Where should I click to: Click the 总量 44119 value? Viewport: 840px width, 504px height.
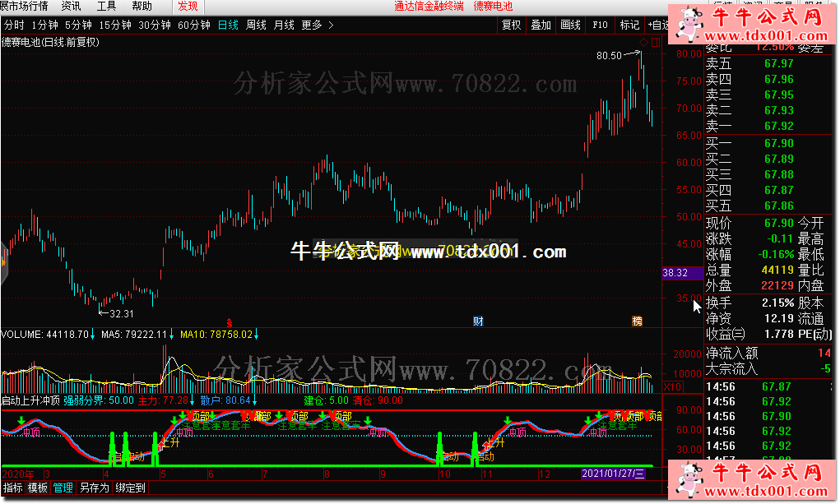click(777, 270)
